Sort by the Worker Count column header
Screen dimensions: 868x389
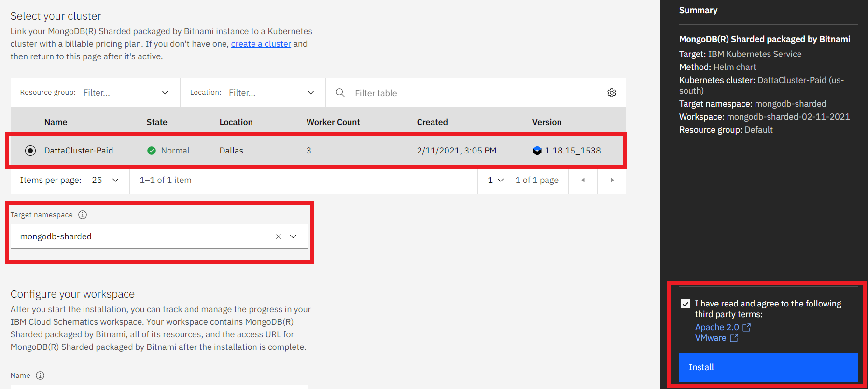tap(333, 122)
